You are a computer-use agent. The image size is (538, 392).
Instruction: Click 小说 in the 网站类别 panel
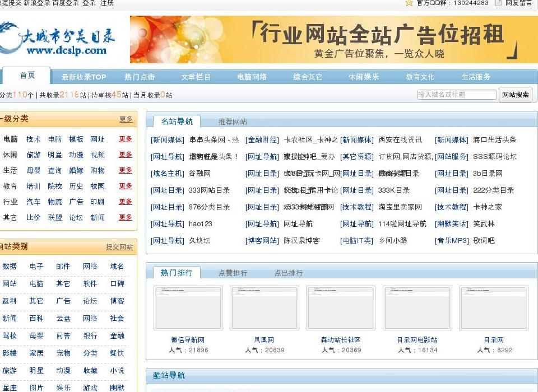pyautogui.click(x=117, y=370)
